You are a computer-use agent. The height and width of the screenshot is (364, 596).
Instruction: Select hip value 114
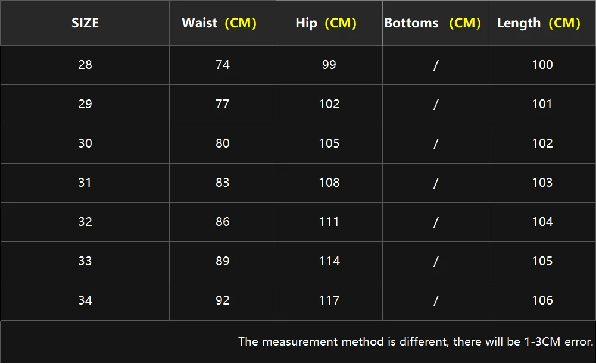tap(329, 261)
